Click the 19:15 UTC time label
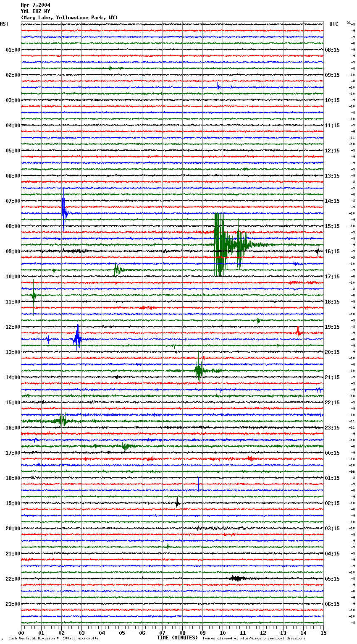The height and width of the screenshot is (644, 357). (332, 327)
